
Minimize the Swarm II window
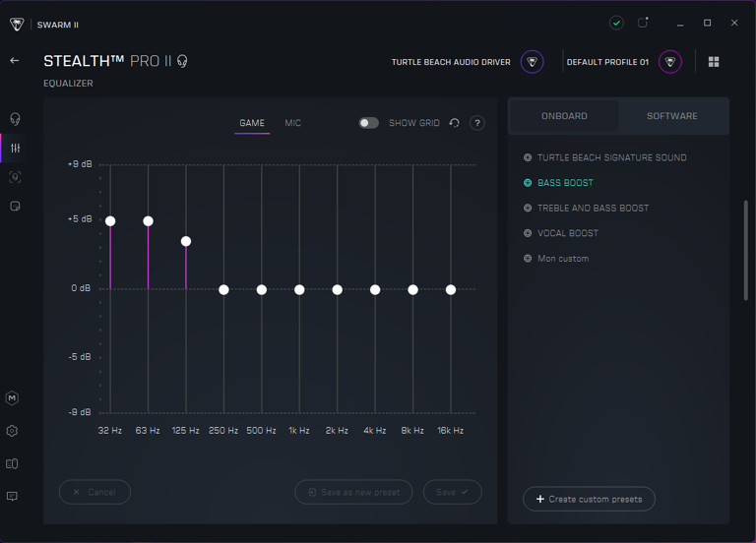[x=680, y=24]
